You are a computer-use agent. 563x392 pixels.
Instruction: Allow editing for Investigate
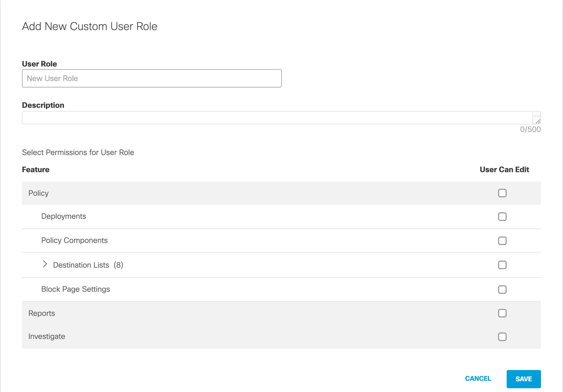[x=502, y=337]
